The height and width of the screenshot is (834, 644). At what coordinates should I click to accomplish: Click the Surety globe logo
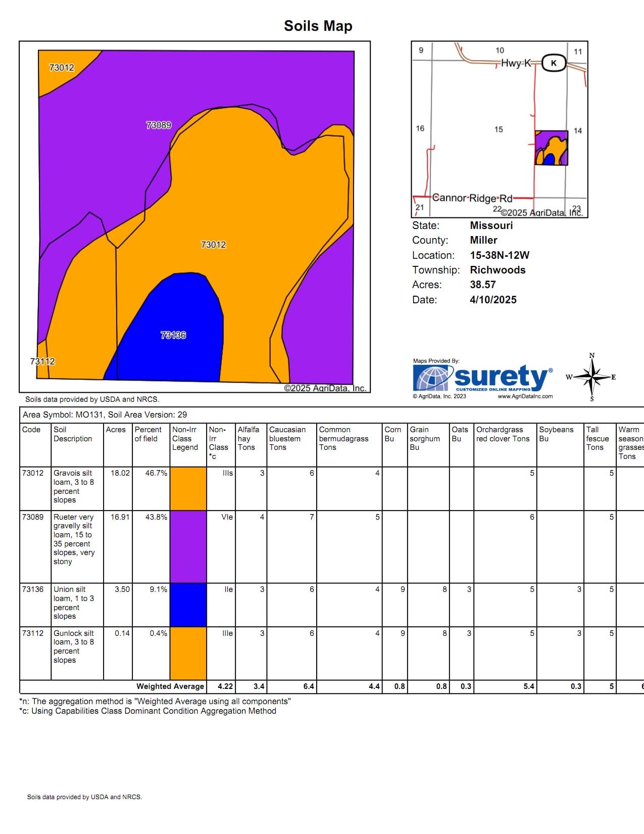(x=431, y=378)
